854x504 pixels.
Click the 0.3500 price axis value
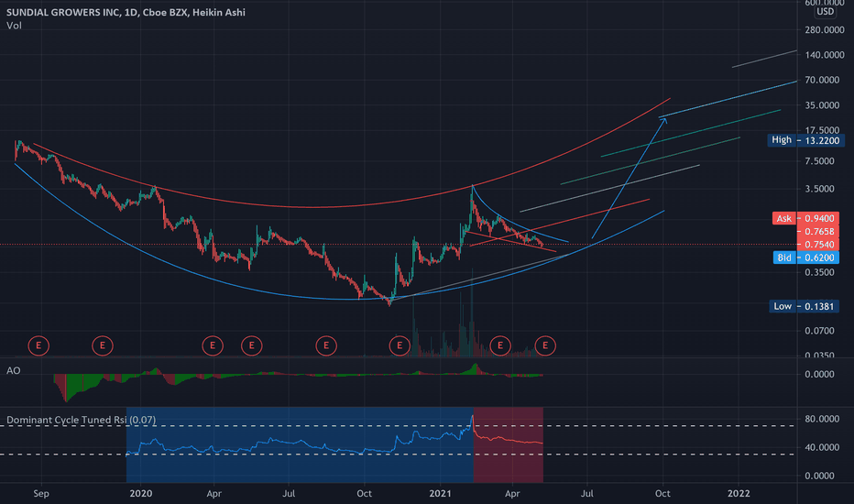[x=819, y=272]
